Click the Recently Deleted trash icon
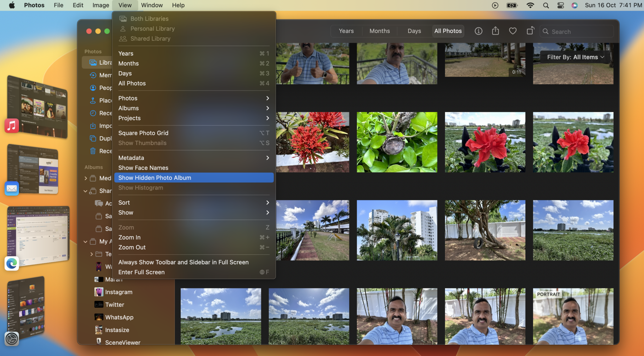The image size is (644, 356). pos(93,151)
